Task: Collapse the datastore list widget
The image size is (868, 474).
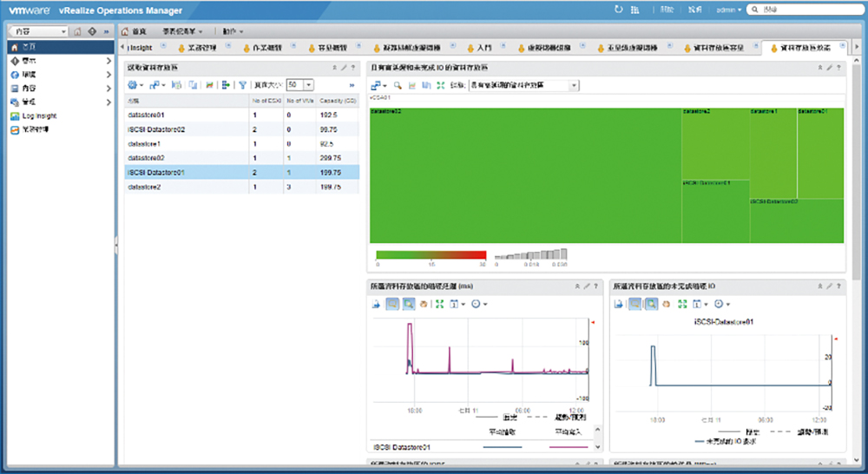Action: 334,68
